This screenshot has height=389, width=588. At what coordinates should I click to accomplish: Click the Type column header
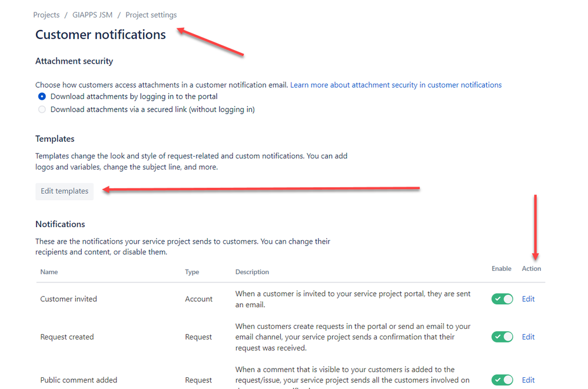point(192,272)
